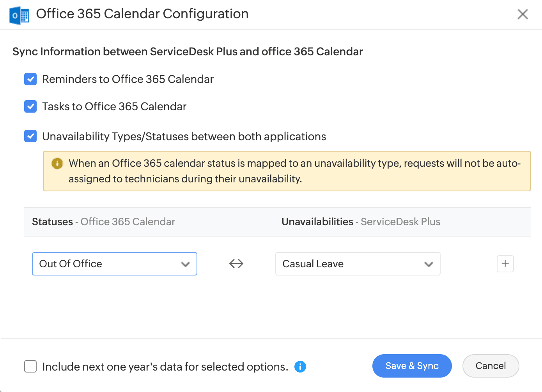Screen dimensions: 542x392
Task: Disable Tasks to Office 365 Calendar sync
Action: pyautogui.click(x=30, y=106)
